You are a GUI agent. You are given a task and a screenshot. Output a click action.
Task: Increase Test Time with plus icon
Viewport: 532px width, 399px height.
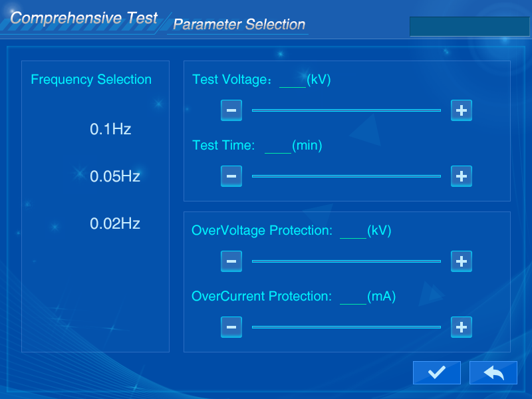click(461, 176)
